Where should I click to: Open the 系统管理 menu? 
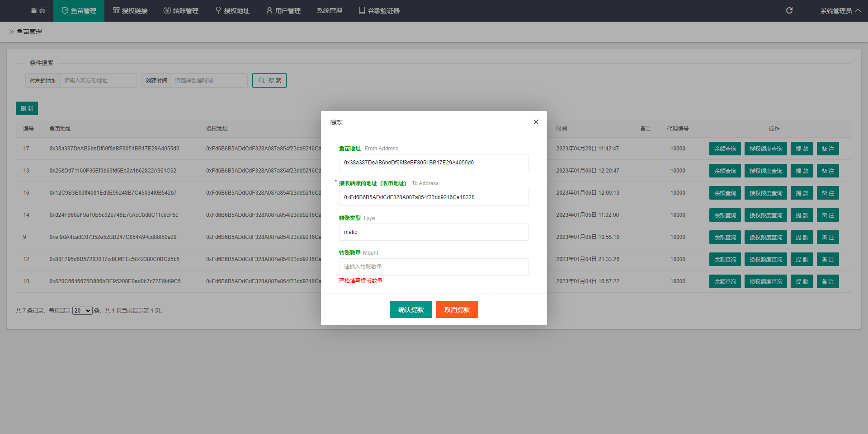pos(329,11)
